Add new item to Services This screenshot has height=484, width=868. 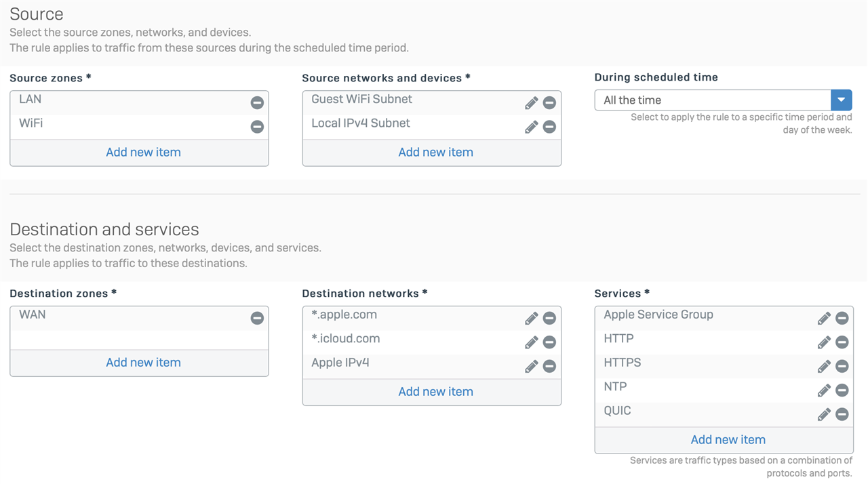click(x=728, y=439)
